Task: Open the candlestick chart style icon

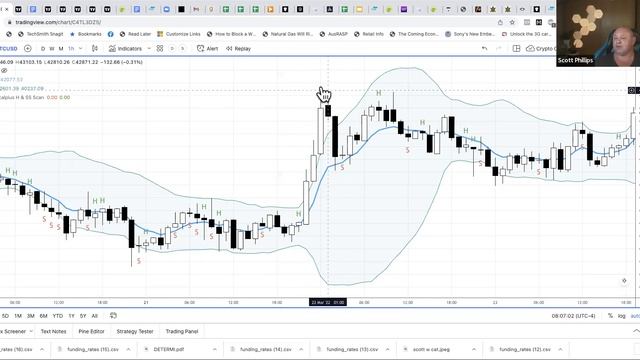Action: pos(95,49)
